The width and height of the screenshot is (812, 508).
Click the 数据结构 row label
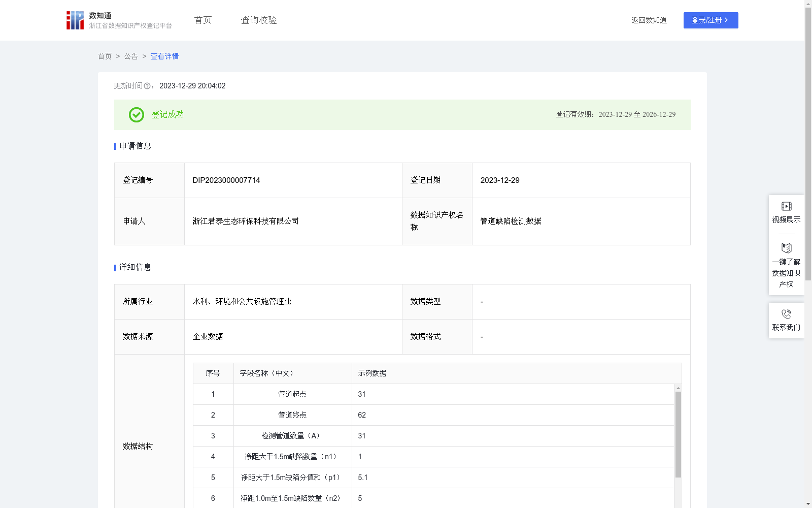138,446
